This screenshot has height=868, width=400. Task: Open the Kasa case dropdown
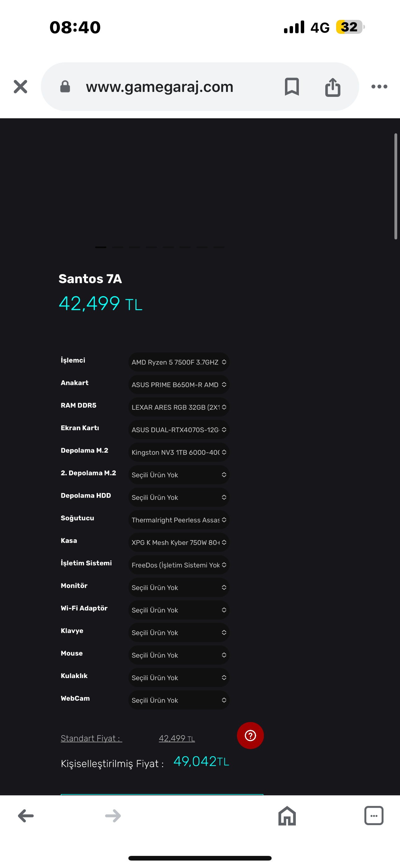179,542
